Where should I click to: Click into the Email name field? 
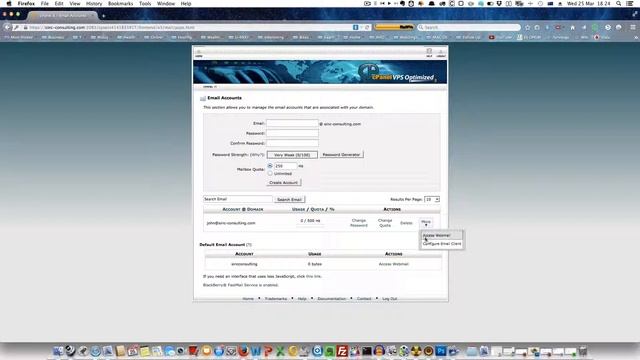pos(292,123)
